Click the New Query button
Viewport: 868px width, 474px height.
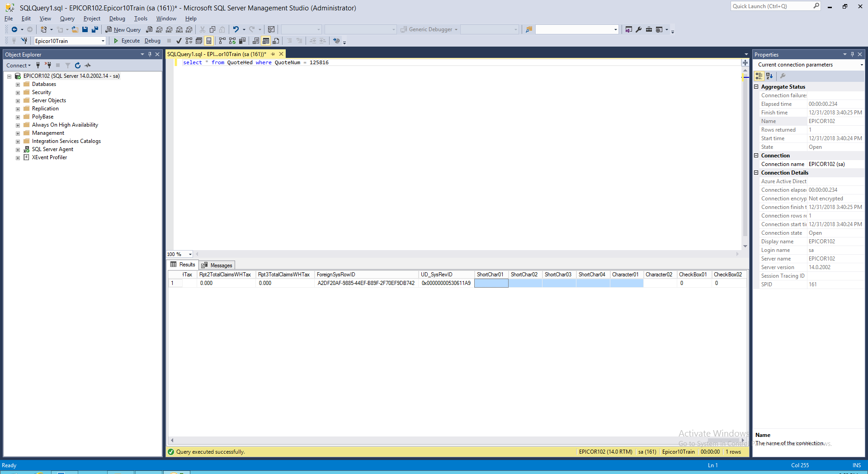coord(123,29)
